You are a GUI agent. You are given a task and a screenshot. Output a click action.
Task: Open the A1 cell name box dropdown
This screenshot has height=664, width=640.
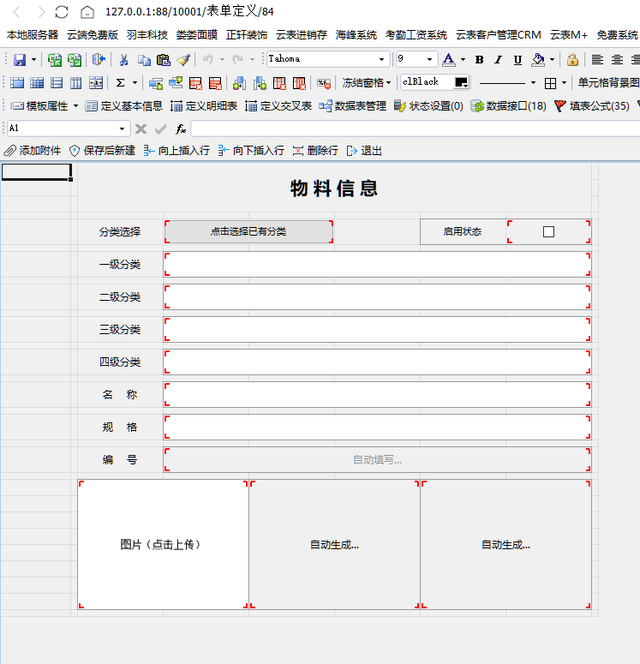pos(123,129)
